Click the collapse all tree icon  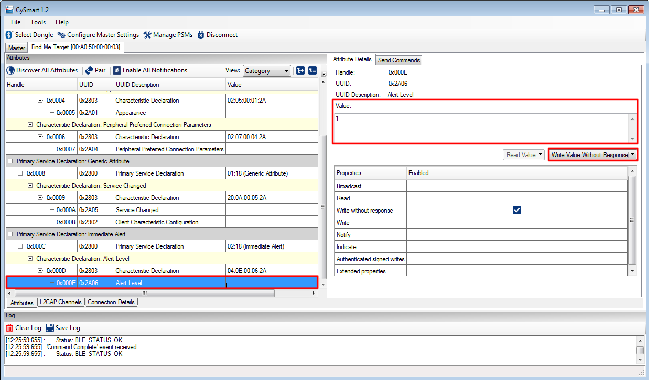point(312,71)
